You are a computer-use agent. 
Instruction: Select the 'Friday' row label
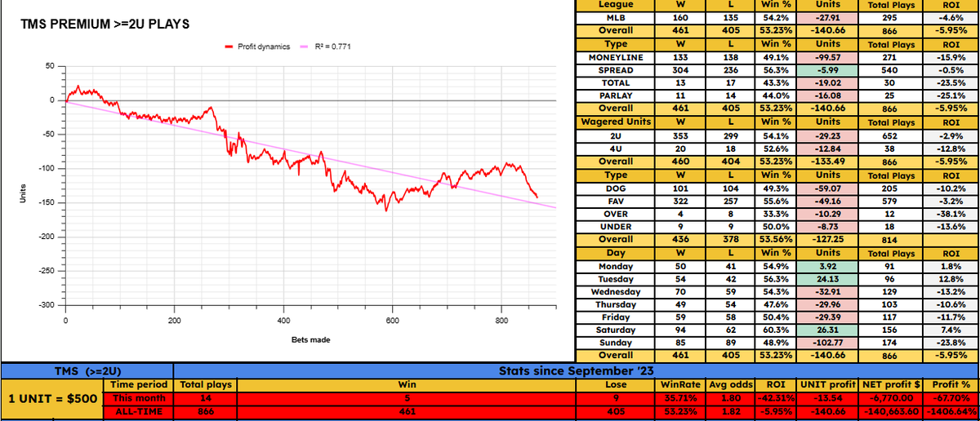[616, 317]
